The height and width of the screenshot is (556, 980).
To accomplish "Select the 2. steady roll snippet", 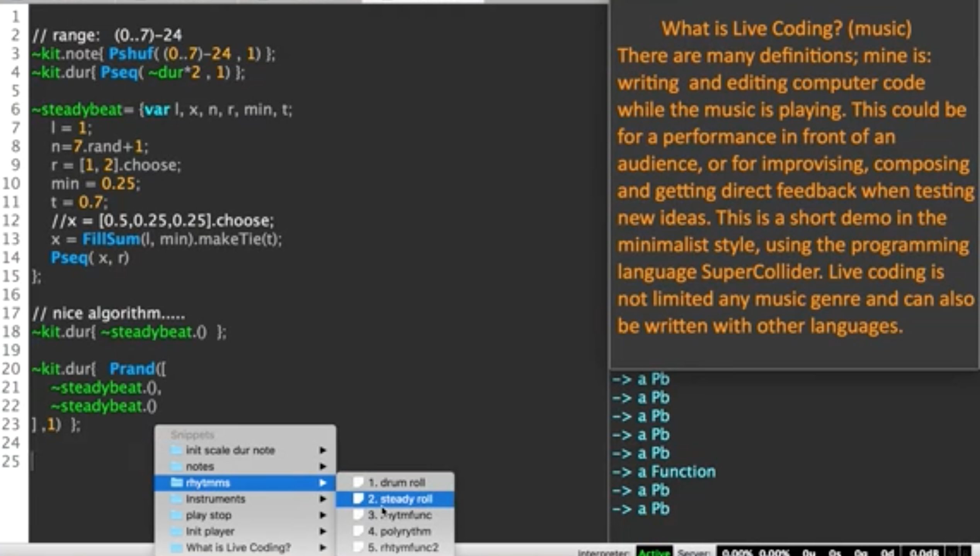I will pos(400,499).
